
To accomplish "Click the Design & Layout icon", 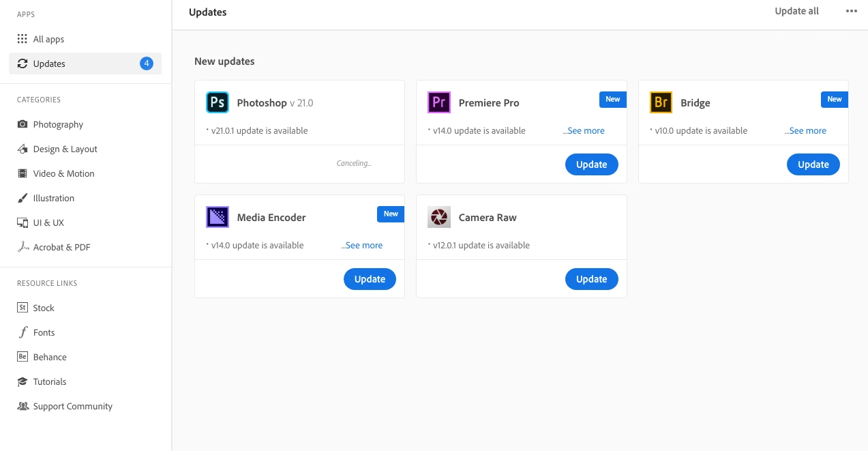I will tap(23, 149).
